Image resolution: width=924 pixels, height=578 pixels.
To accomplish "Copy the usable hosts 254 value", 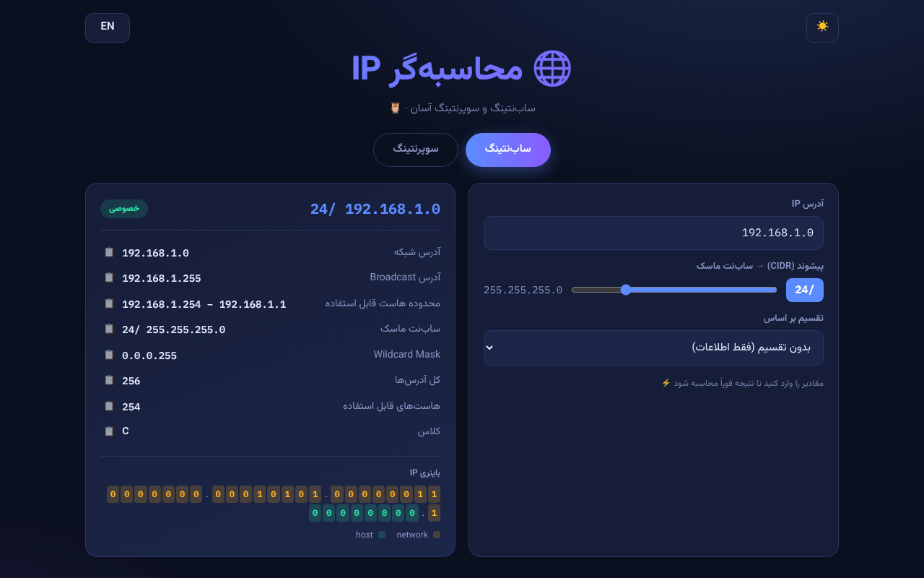I will tap(109, 406).
